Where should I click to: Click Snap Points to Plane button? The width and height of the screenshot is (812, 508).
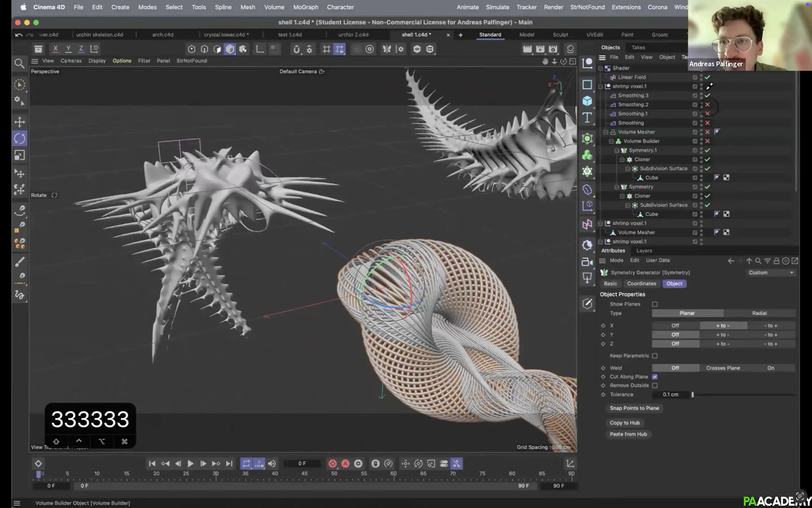click(x=634, y=408)
